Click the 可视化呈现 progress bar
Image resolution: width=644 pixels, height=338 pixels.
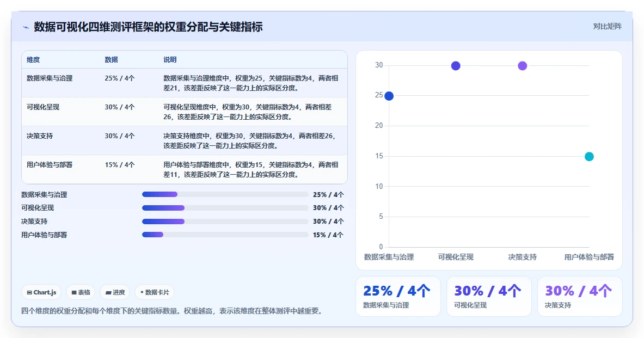click(x=225, y=208)
